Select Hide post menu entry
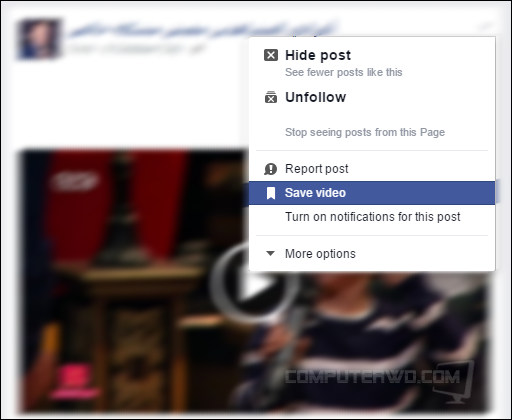This screenshot has width=512, height=420. point(318,55)
